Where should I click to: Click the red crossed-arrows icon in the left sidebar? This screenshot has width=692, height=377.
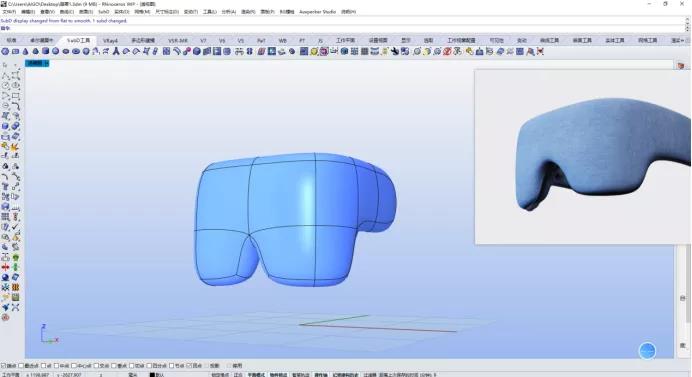click(5, 267)
